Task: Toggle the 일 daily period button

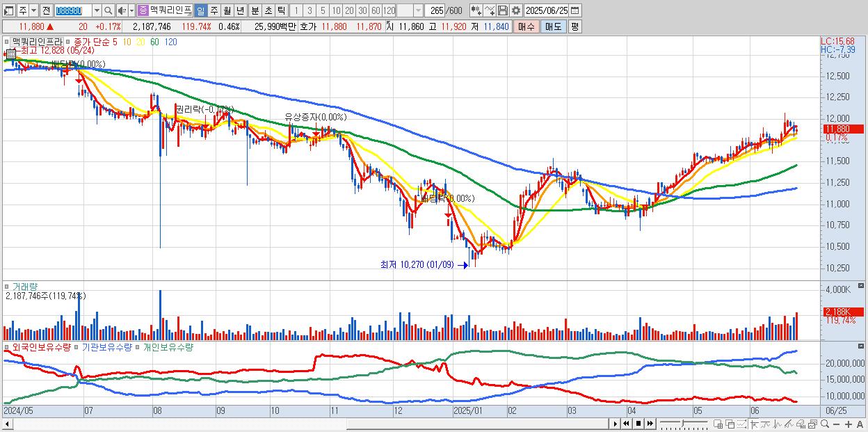Action: [x=200, y=10]
